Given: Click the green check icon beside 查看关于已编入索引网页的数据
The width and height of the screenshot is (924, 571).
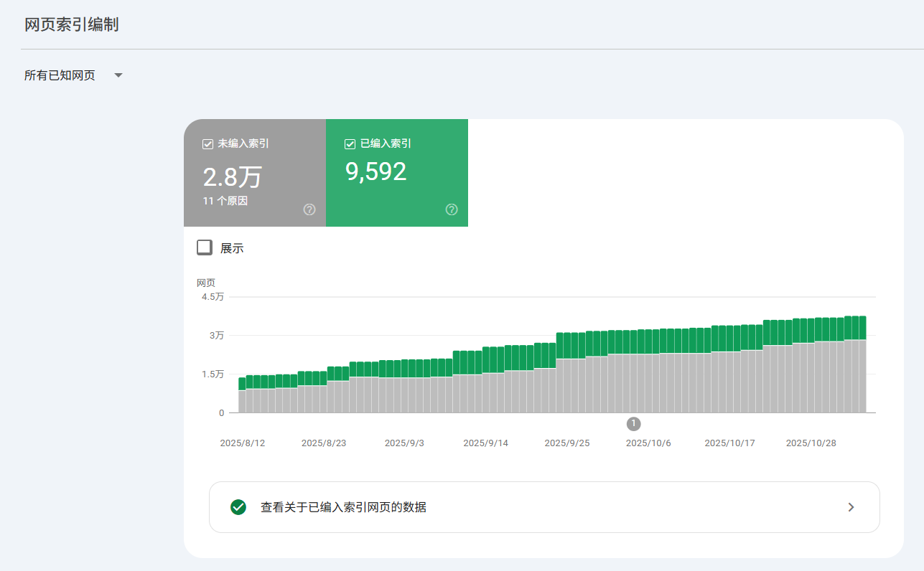Looking at the screenshot, I should pos(238,506).
